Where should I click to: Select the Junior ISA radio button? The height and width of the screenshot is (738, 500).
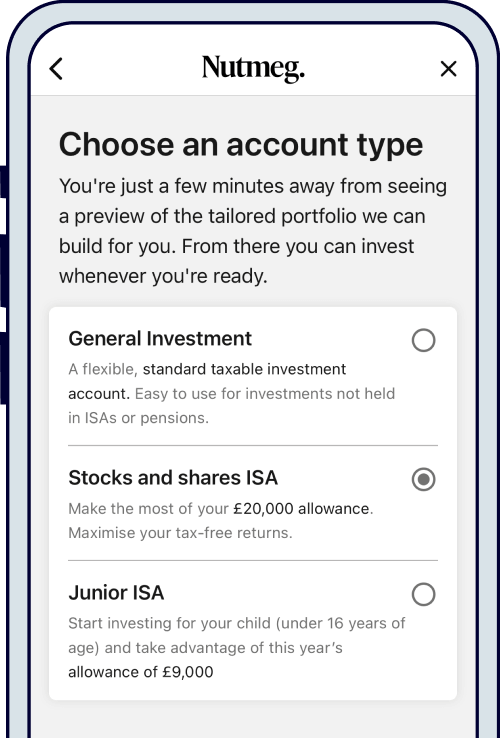click(423, 594)
